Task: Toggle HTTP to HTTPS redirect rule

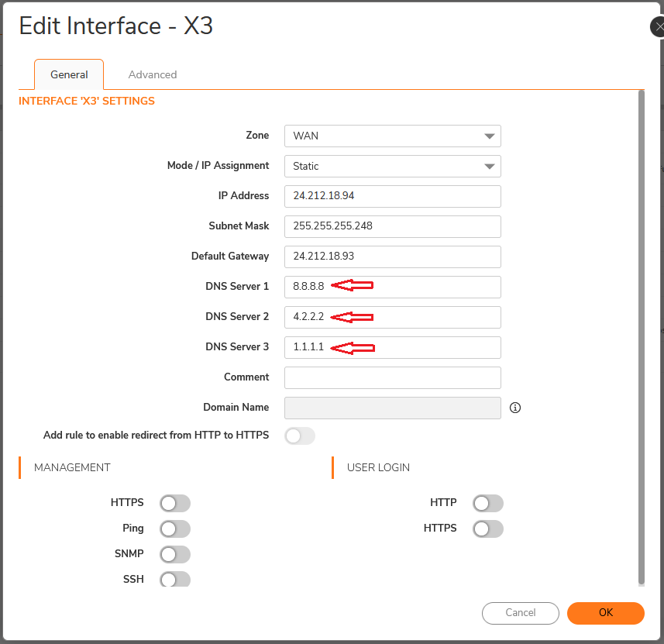Action: coord(300,436)
